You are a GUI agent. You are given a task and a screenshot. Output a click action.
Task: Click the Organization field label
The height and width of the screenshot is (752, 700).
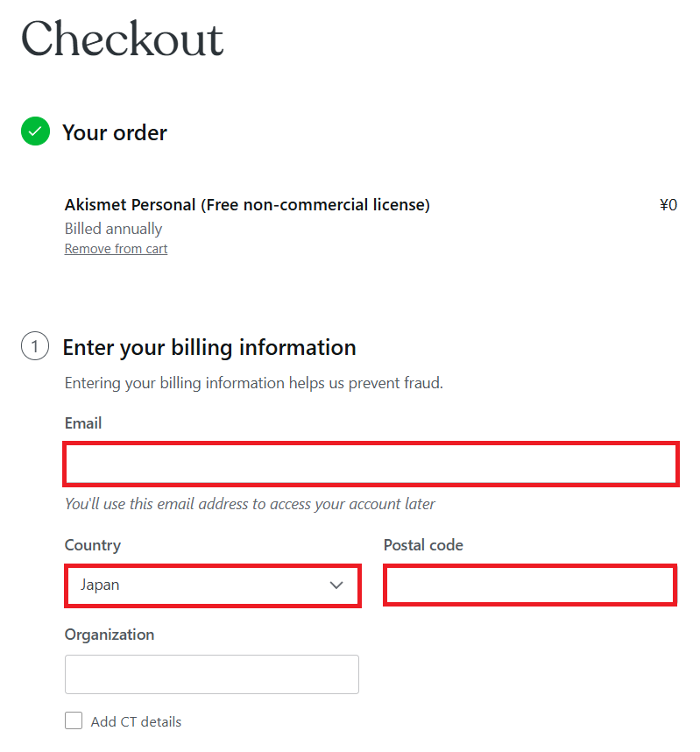coord(110,635)
